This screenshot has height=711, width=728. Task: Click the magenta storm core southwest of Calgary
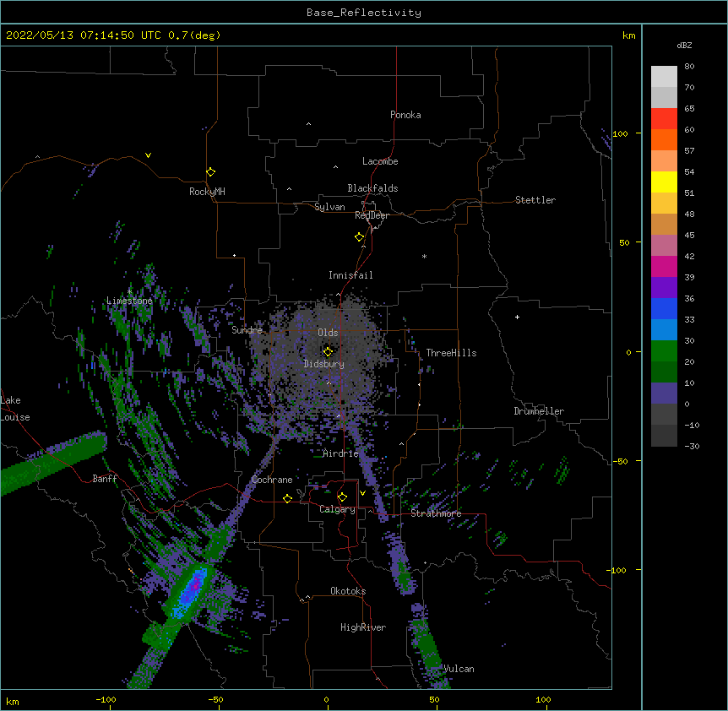tap(197, 584)
